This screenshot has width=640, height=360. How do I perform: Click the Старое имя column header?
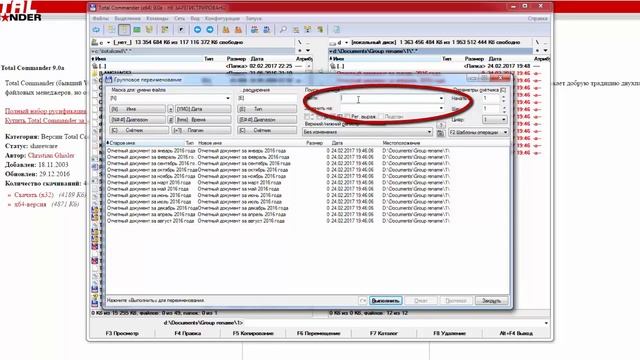(x=145, y=143)
